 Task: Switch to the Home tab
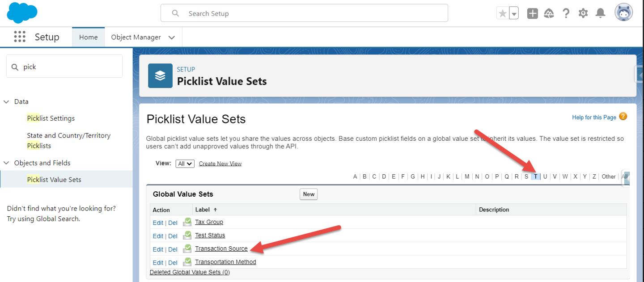[88, 37]
